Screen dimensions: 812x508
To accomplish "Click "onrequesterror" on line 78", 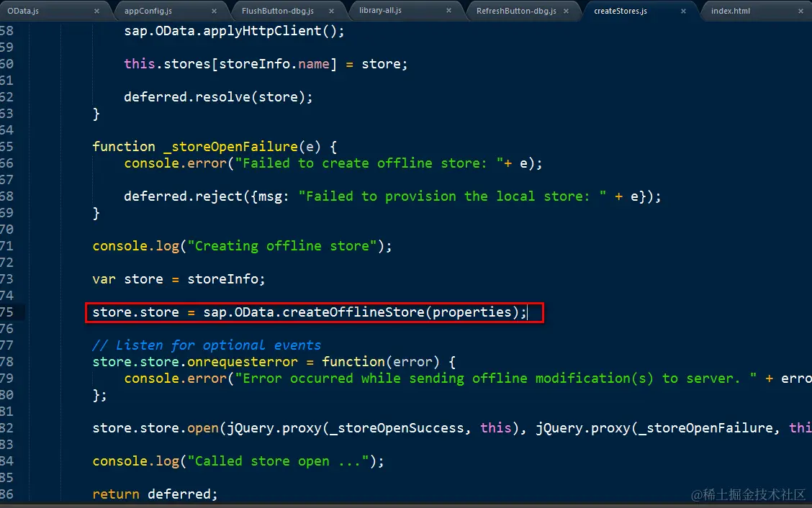I will [x=243, y=362].
